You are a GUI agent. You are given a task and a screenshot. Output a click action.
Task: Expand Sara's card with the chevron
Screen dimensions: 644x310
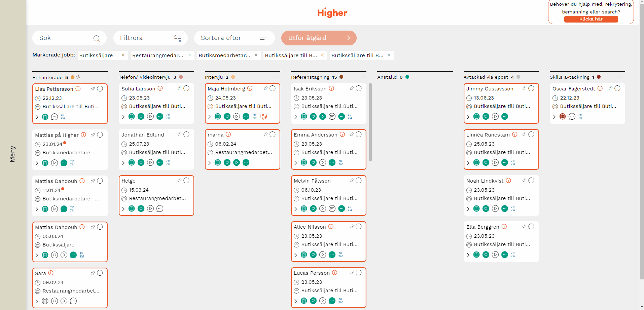click(x=37, y=302)
